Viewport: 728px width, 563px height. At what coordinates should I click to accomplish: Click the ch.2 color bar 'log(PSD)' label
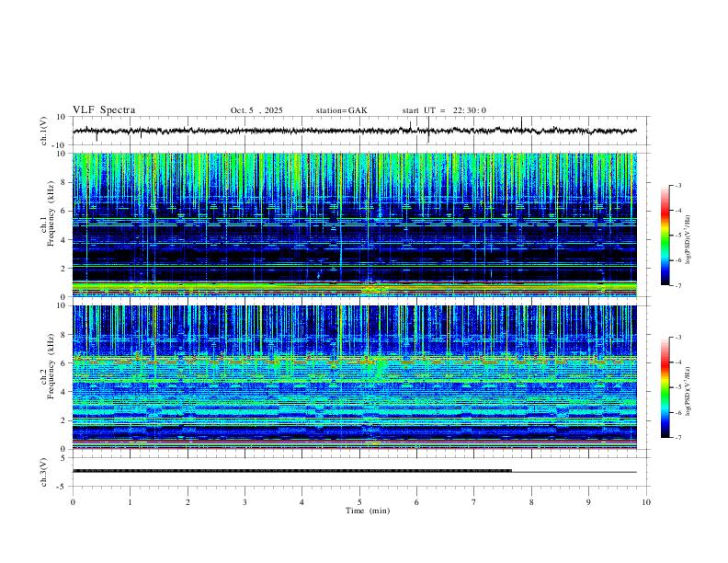point(688,391)
